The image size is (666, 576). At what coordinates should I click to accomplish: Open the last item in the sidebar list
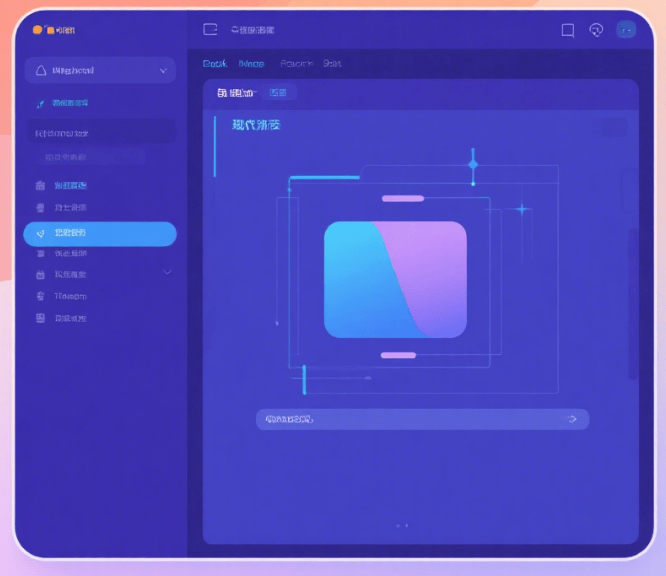pos(70,318)
